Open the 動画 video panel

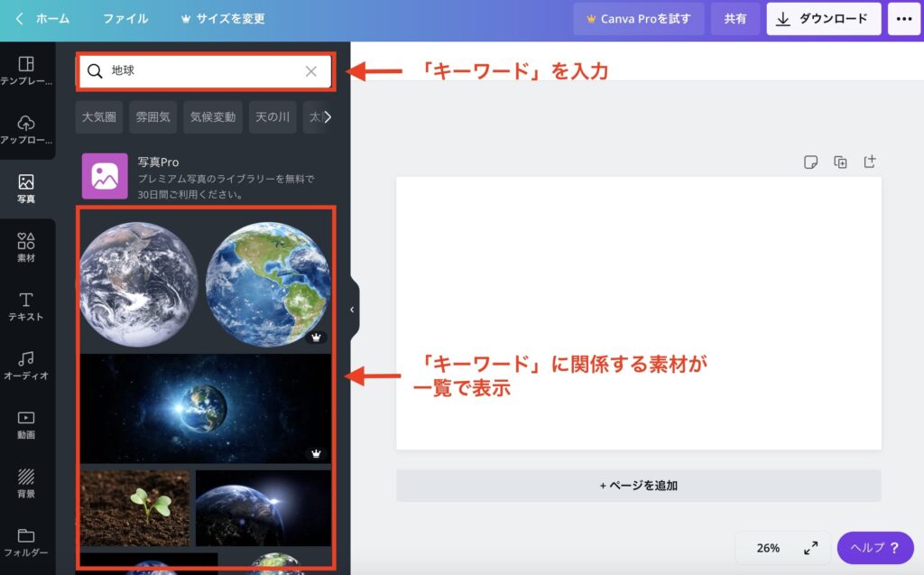[x=26, y=424]
